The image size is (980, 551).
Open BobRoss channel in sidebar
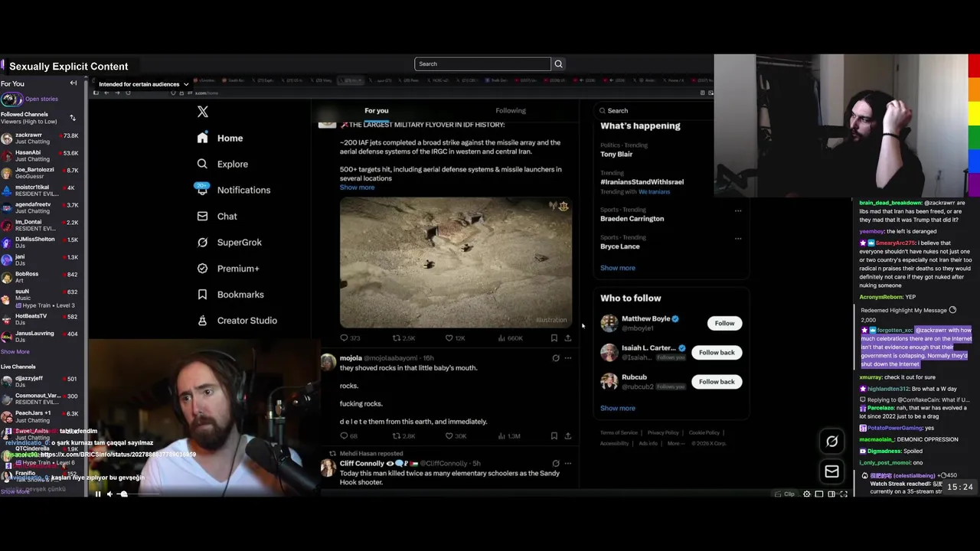[39, 277]
